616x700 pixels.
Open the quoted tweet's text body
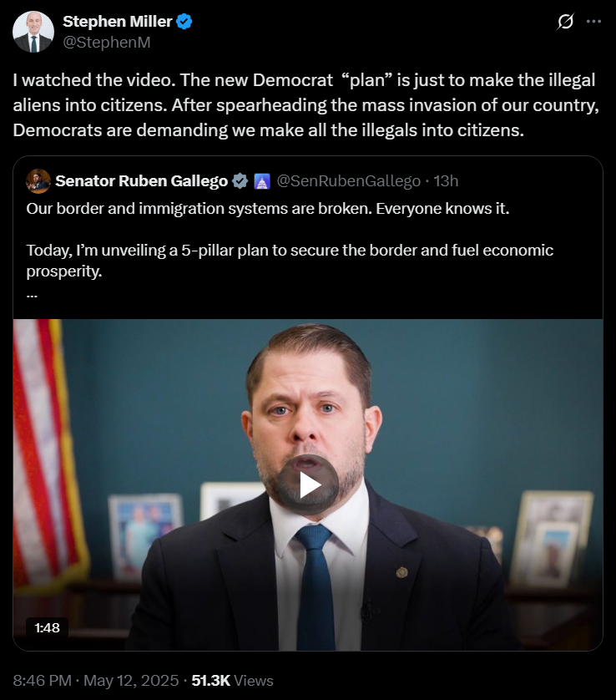290,240
